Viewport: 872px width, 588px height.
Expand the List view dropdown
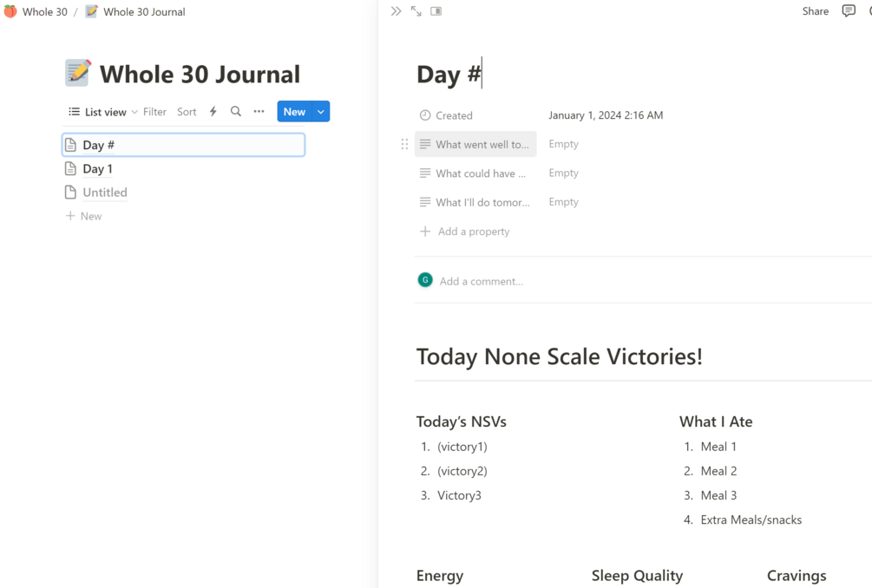tap(103, 112)
